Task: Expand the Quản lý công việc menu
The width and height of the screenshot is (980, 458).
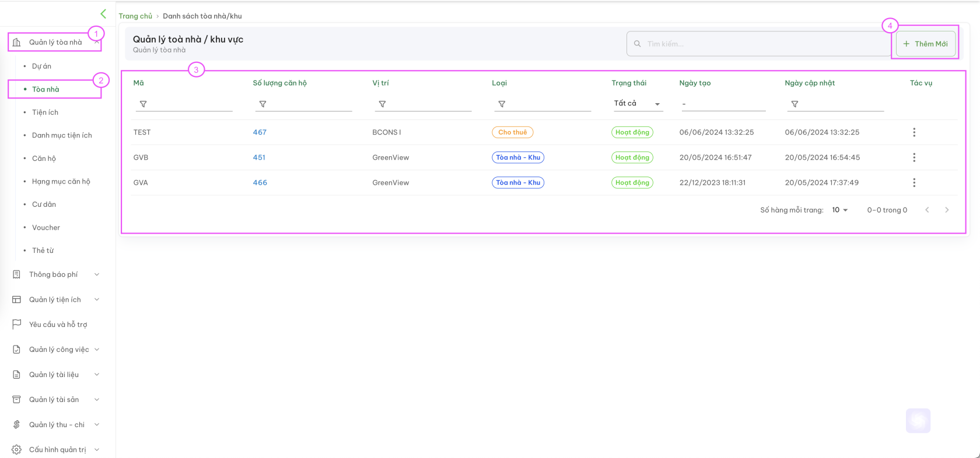Action: click(x=97, y=350)
